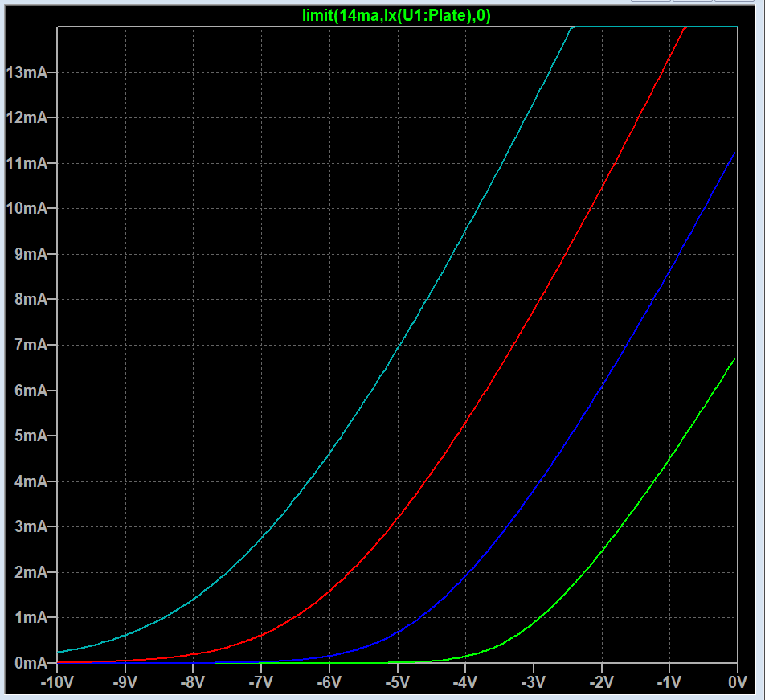Click the 0mA y-axis label

(31, 663)
